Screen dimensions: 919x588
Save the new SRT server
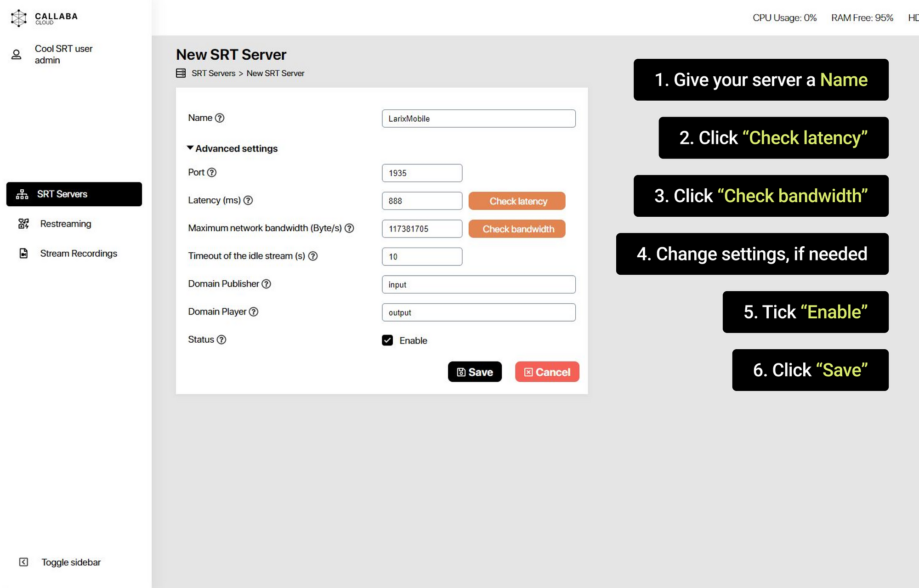tap(475, 372)
